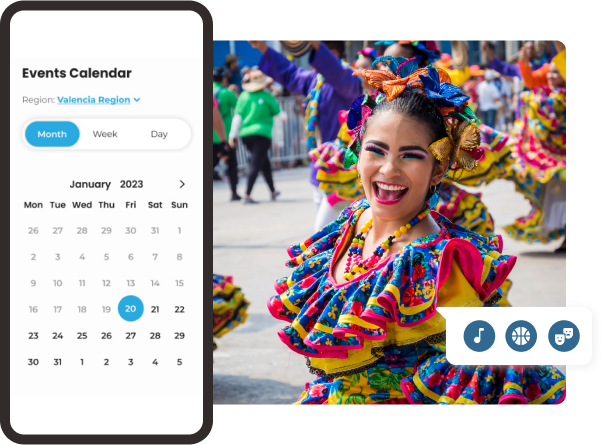Click the music note category icon
The height and width of the screenshot is (445, 604).
[x=480, y=335]
